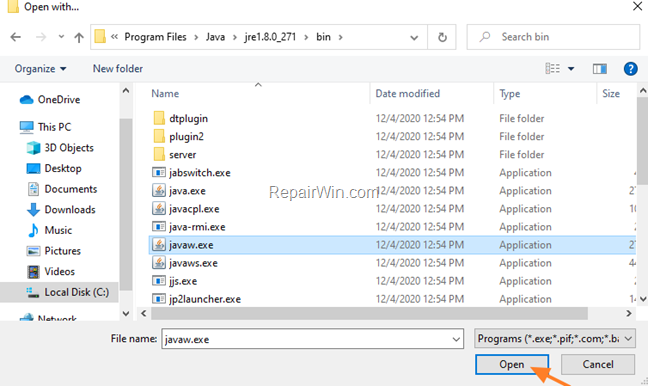Select the jp2launcher.exe file icon
The width and height of the screenshot is (648, 386).
coord(159,299)
